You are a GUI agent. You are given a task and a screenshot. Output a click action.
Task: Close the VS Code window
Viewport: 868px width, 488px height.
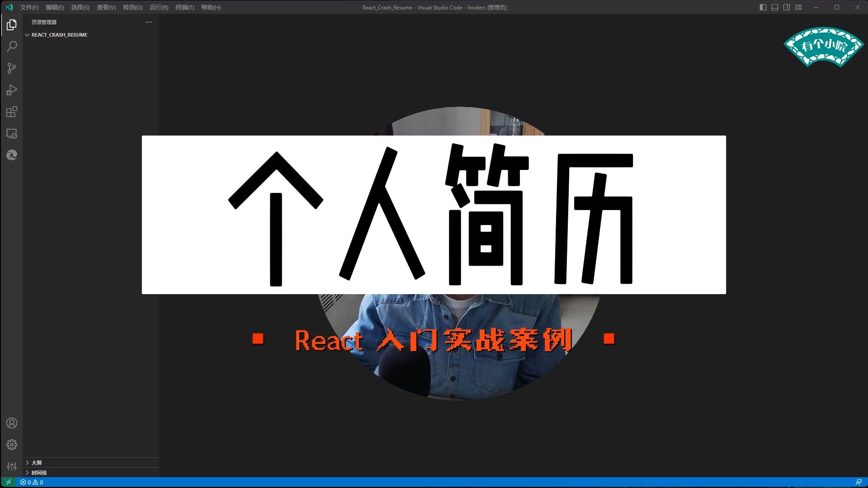pos(858,7)
